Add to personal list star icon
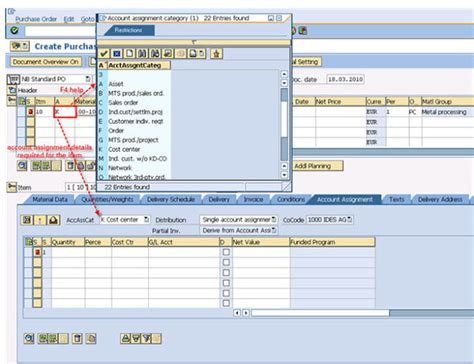 tap(216, 53)
